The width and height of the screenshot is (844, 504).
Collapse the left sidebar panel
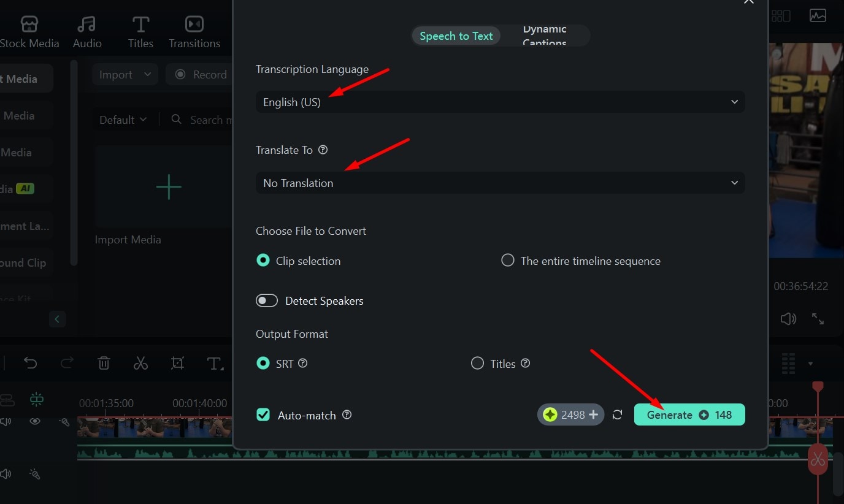[x=57, y=319]
